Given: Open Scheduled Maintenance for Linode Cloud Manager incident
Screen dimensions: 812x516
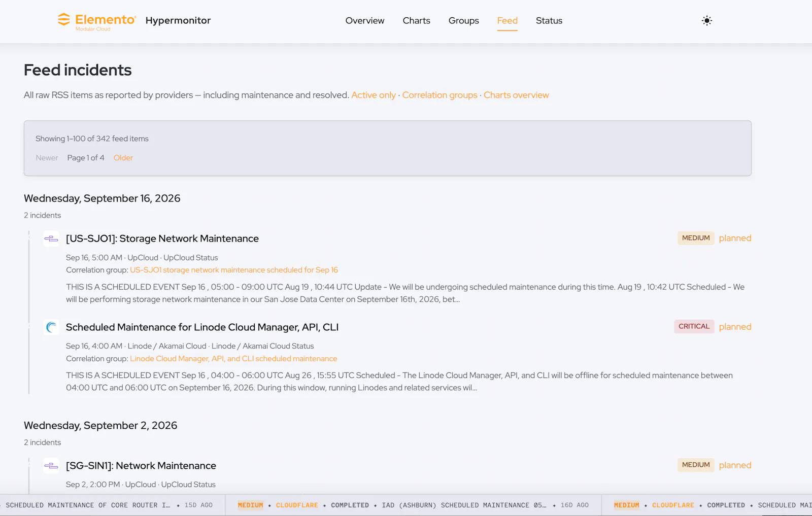Looking at the screenshot, I should coord(202,327).
